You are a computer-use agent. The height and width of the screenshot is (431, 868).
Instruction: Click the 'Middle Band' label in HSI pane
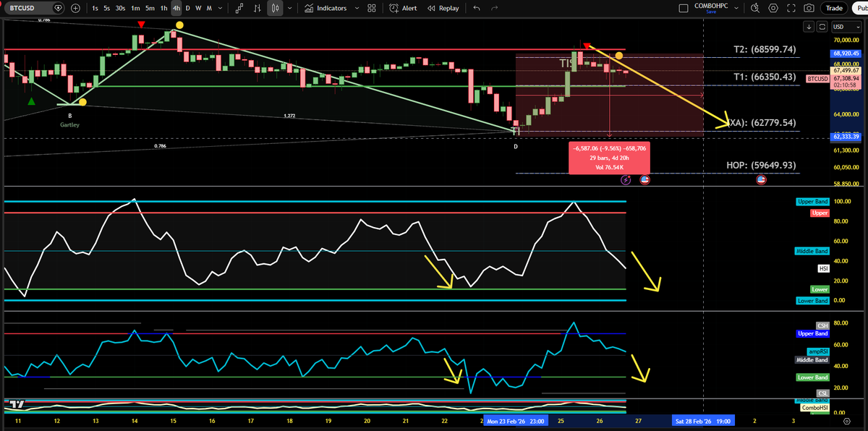point(812,251)
